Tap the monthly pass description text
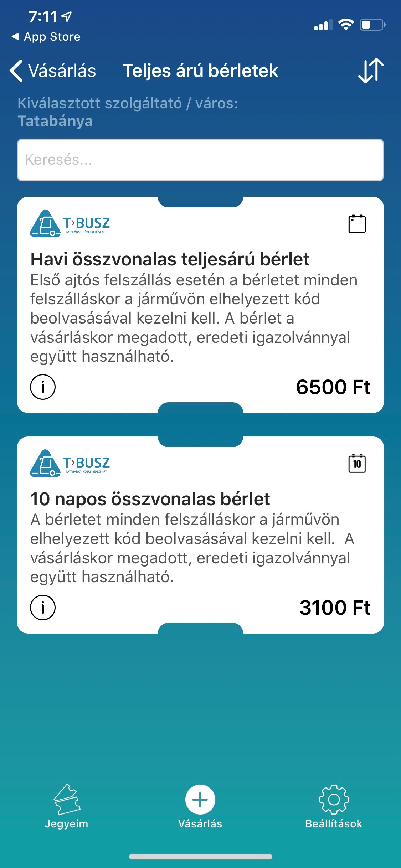The width and height of the screenshot is (401, 868). coord(192,318)
